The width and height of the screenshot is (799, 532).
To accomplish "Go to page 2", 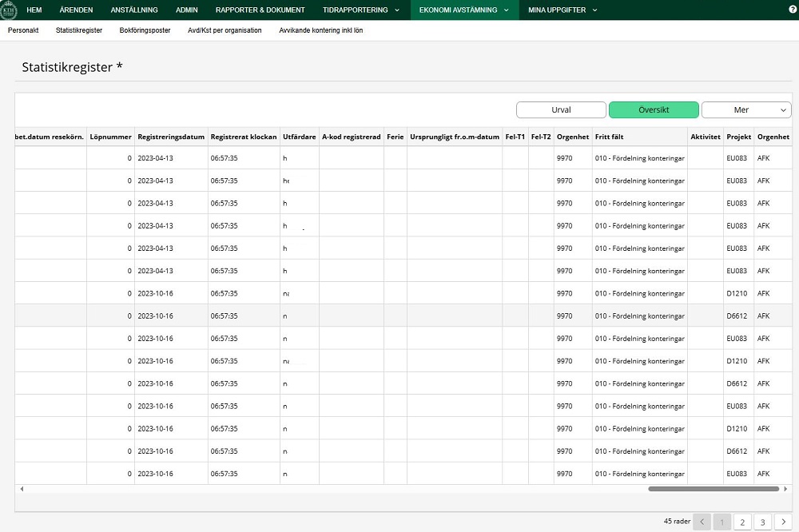I will coord(742,522).
